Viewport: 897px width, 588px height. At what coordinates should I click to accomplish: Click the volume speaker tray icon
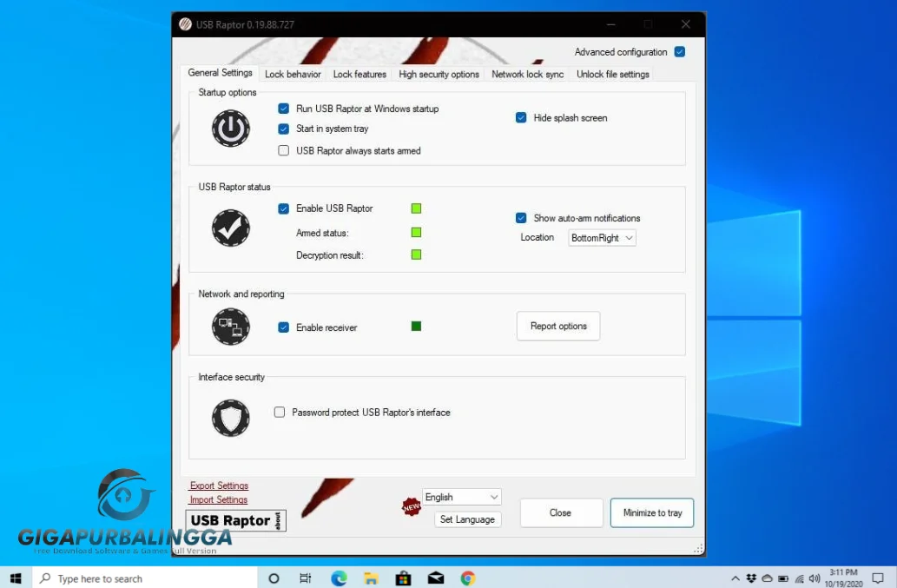pos(815,578)
